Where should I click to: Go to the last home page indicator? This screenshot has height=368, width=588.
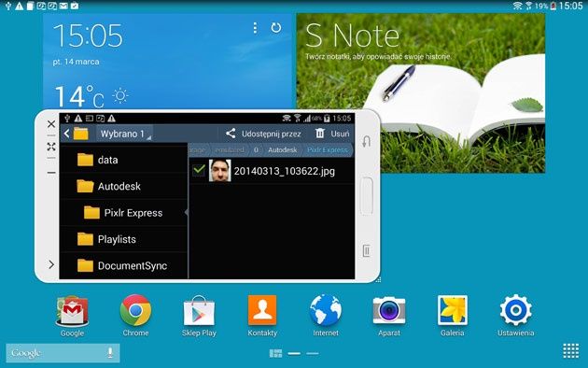pyautogui.click(x=313, y=353)
